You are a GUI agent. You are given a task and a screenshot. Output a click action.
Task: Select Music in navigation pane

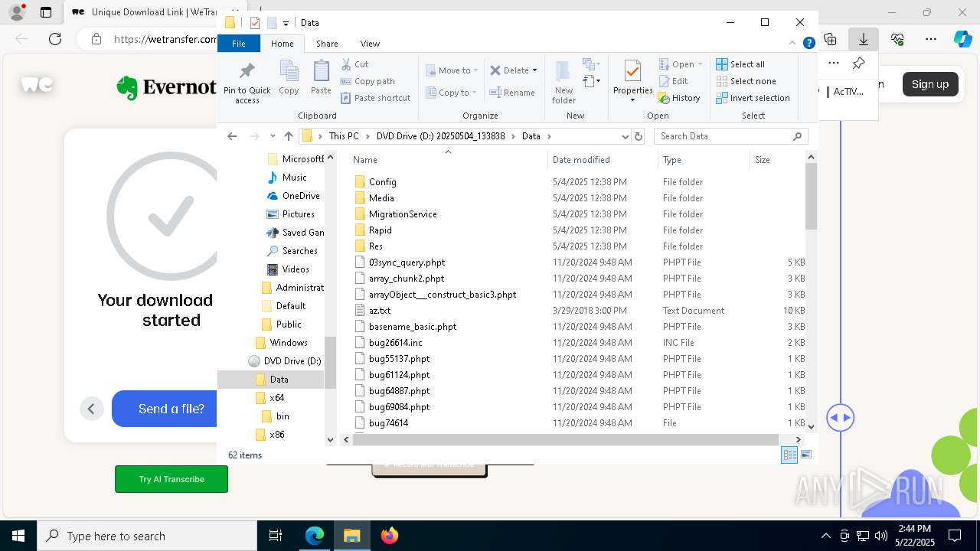pos(294,178)
